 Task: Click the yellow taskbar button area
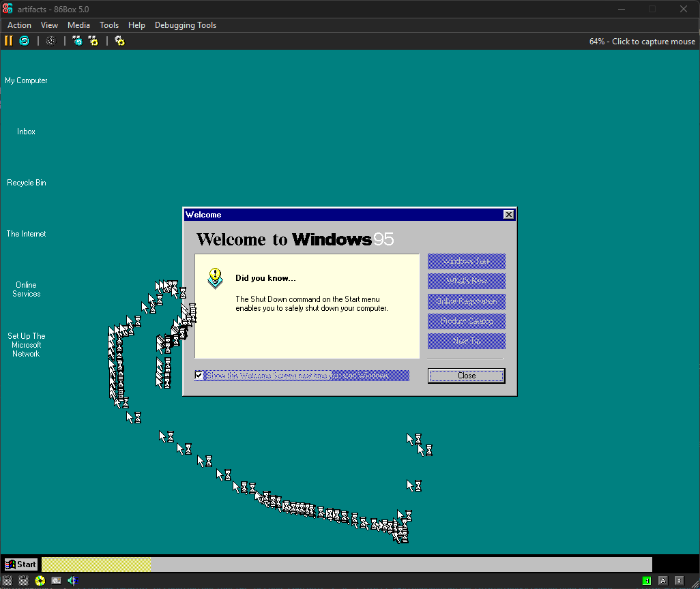[x=96, y=564]
